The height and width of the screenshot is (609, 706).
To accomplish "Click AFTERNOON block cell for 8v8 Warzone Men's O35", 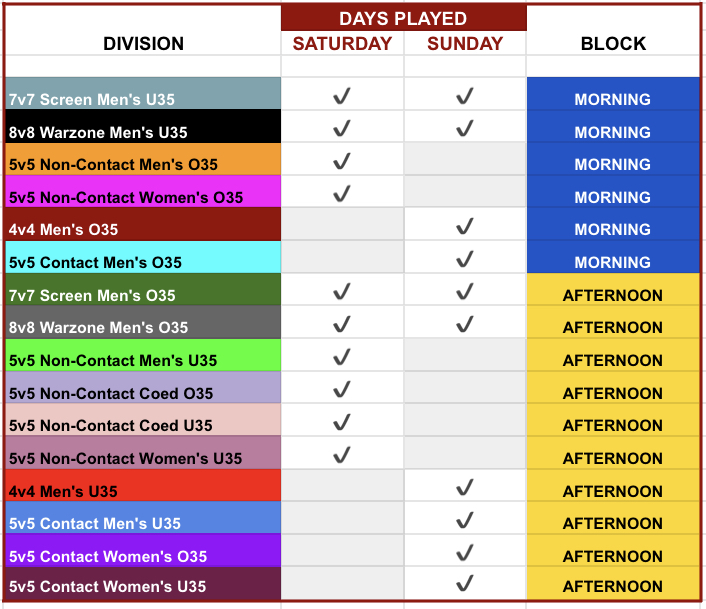I will click(613, 325).
